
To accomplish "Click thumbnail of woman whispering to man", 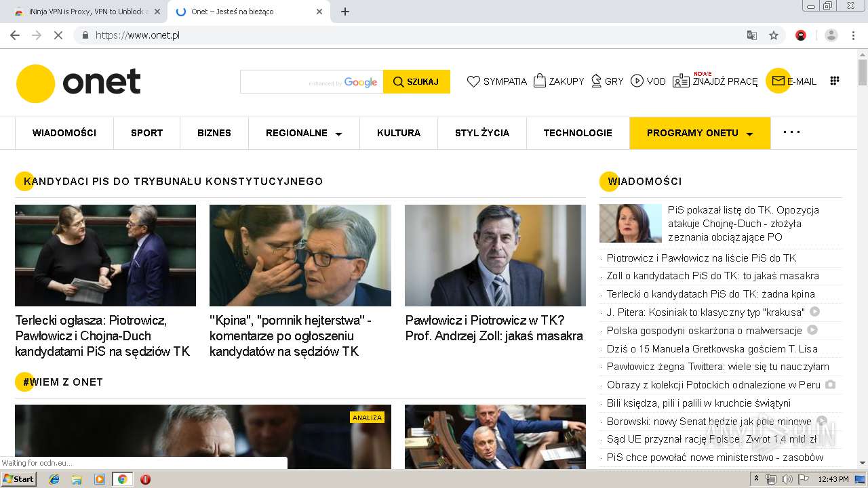I will point(300,256).
